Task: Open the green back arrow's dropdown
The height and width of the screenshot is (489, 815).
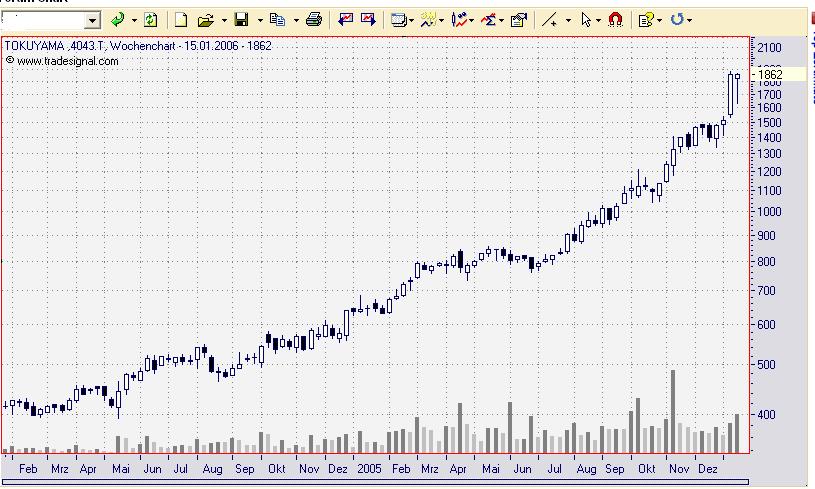Action: [134, 20]
